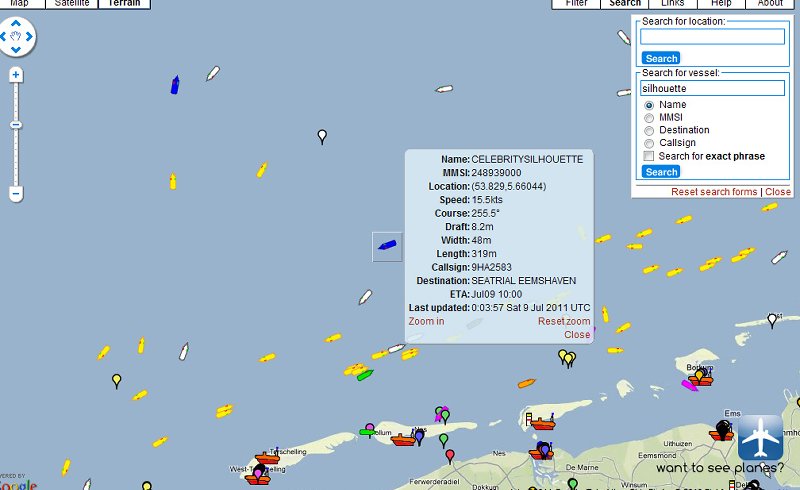Select the Callsign radio button
This screenshot has width=800, height=490.
pos(649,144)
